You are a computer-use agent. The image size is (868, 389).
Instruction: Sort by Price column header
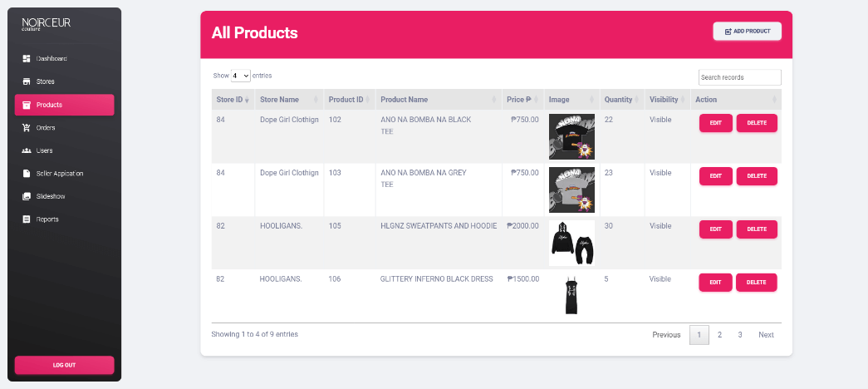(522, 100)
